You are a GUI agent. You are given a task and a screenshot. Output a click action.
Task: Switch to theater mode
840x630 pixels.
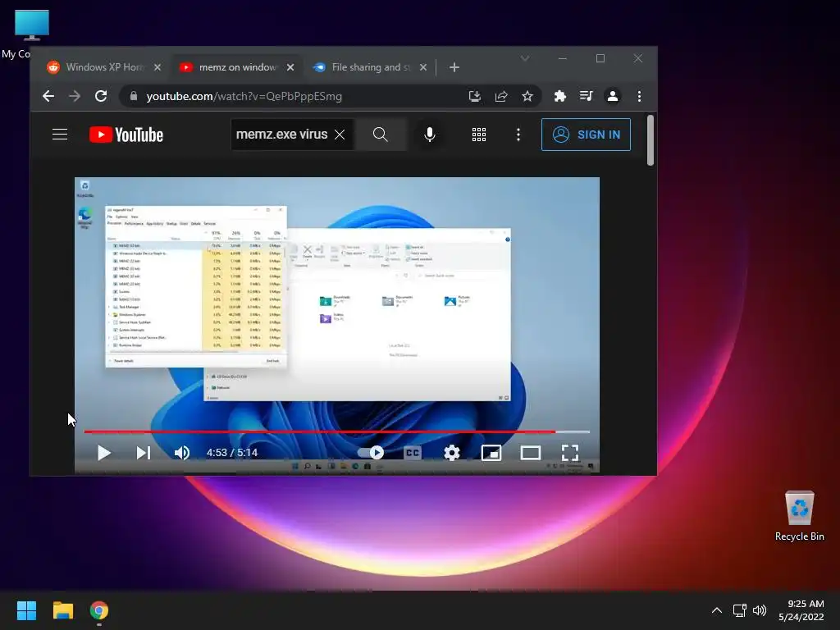531,453
